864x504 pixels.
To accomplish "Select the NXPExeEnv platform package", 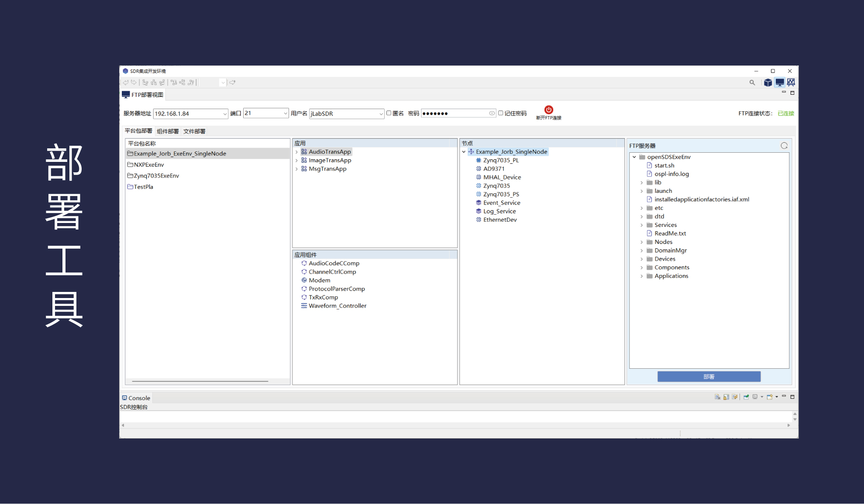I will (149, 165).
